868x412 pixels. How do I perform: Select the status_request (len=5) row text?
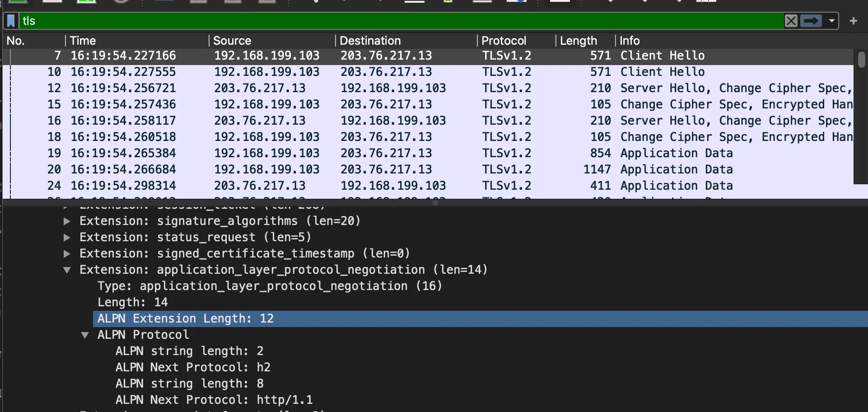pyautogui.click(x=196, y=237)
